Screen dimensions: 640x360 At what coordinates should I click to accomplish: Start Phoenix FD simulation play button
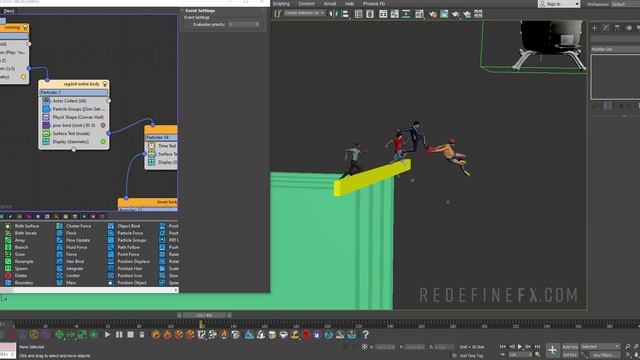click(107, 335)
